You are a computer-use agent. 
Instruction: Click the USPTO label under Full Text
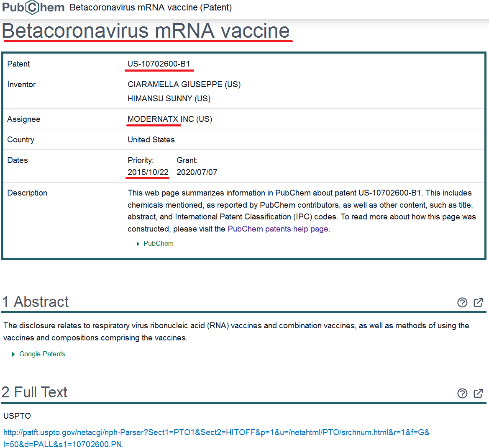17,416
